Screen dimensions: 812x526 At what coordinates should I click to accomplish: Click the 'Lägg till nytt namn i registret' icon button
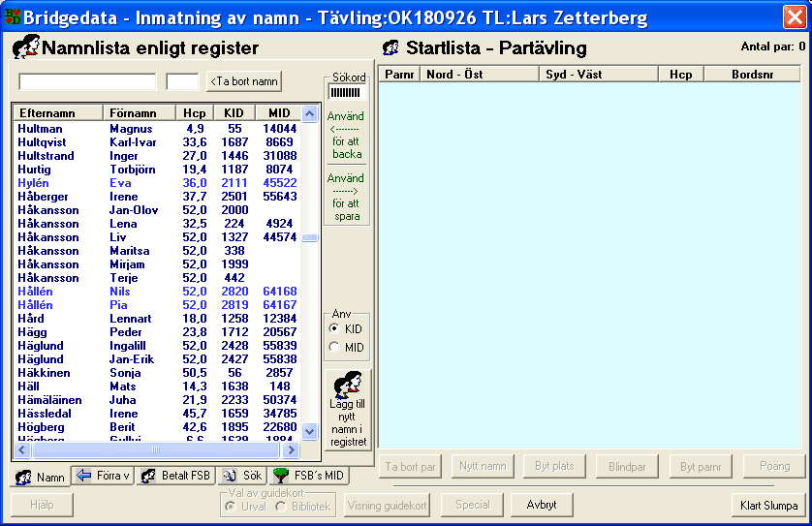347,410
